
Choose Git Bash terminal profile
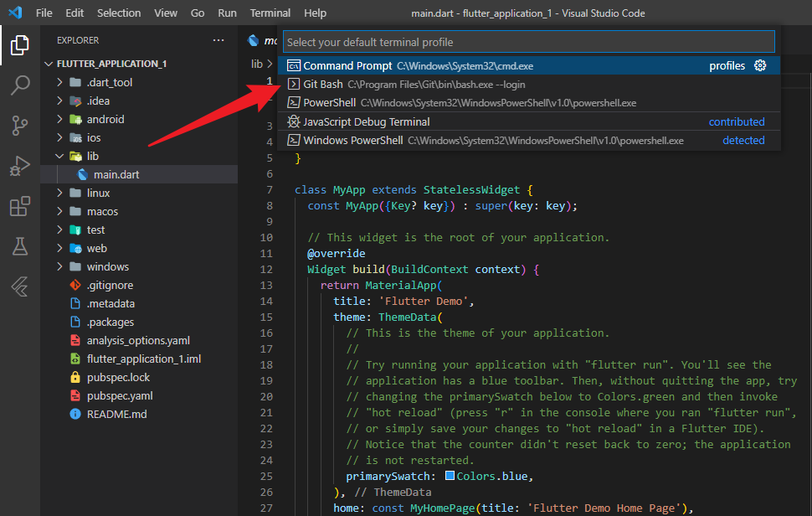coord(529,85)
